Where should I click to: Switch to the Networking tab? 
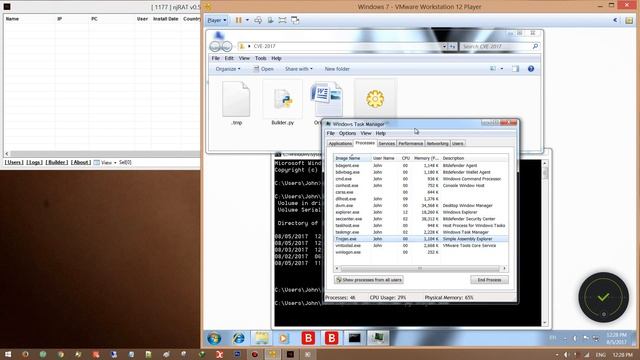pos(438,144)
